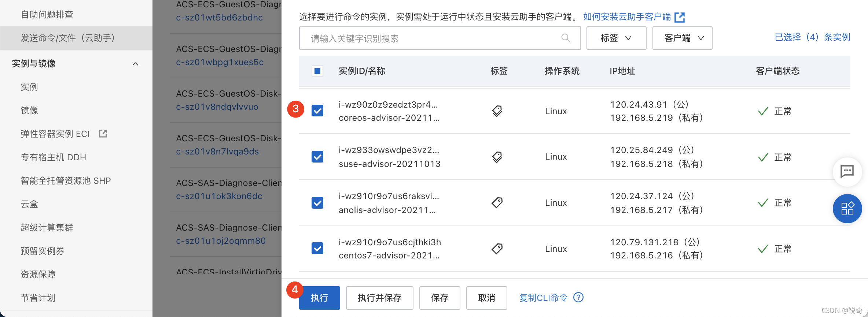The width and height of the screenshot is (868, 317).
Task: Open 节省计划 sidebar item
Action: click(38, 298)
